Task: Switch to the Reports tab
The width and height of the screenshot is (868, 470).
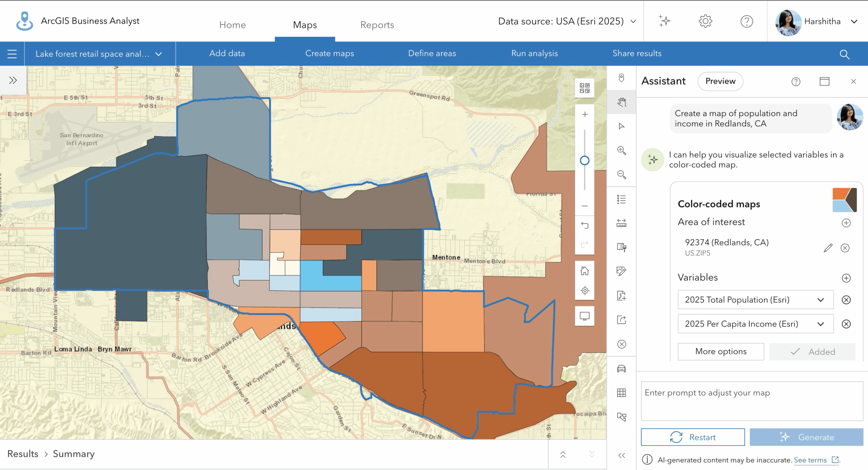Action: [x=377, y=25]
